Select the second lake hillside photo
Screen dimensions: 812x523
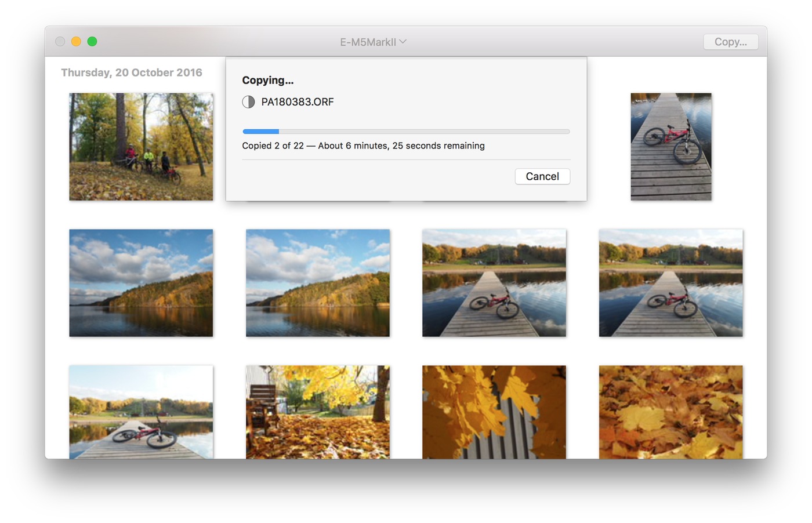317,282
